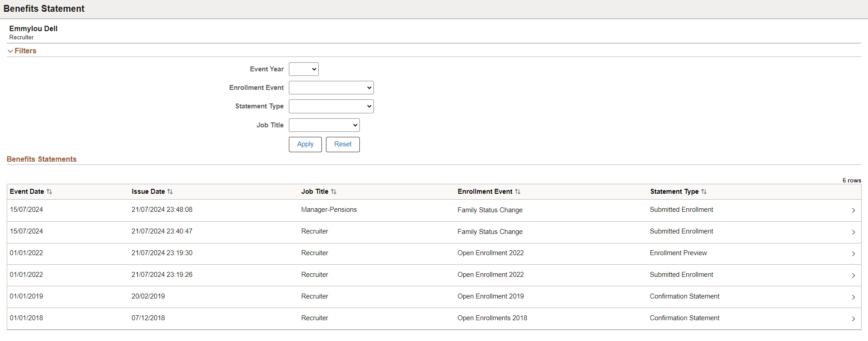
Task: Open the Statement Type dropdown
Action: click(331, 106)
